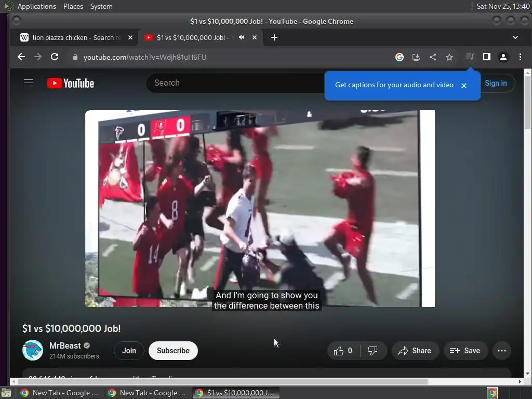The image size is (532, 399).
Task: Open the media control toolbar icon
Action: (x=470, y=57)
